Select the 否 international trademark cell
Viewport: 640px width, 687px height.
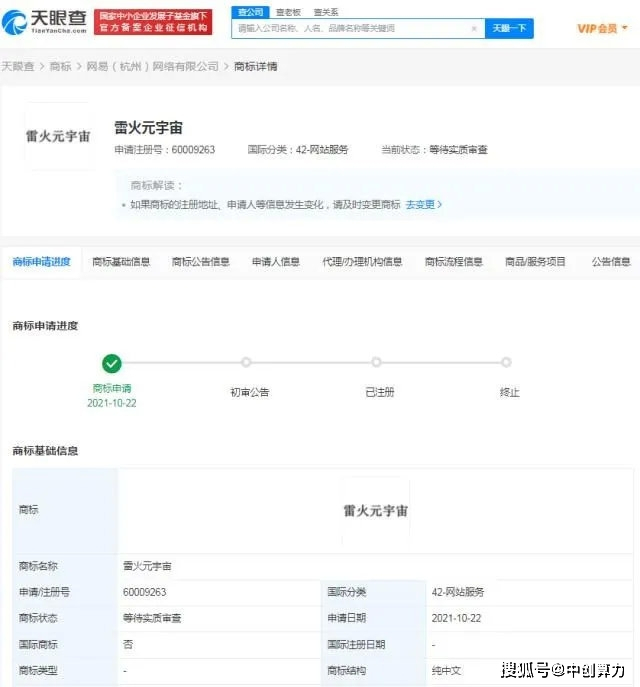pyautogui.click(x=219, y=645)
